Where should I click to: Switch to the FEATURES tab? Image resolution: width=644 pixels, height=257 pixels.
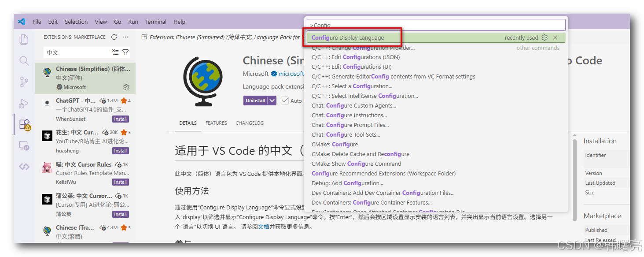(216, 123)
